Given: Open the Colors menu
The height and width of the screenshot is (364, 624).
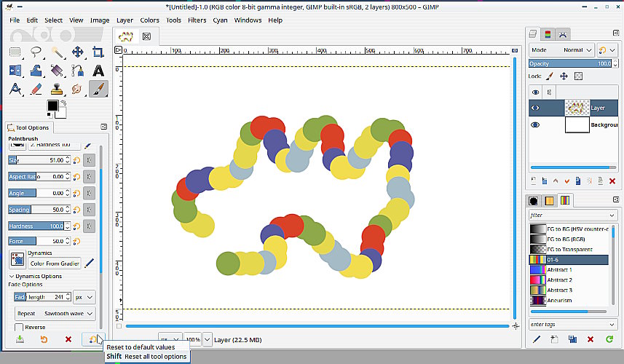Looking at the screenshot, I should (x=149, y=20).
